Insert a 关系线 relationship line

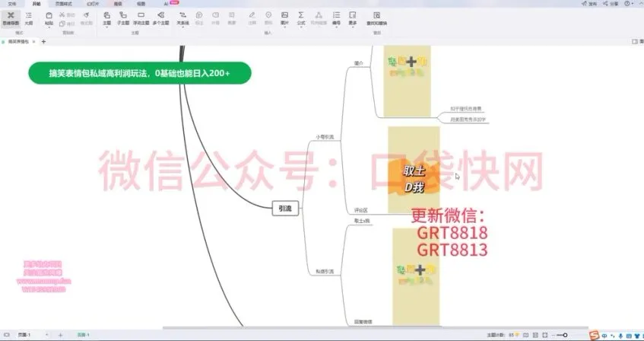point(182,18)
